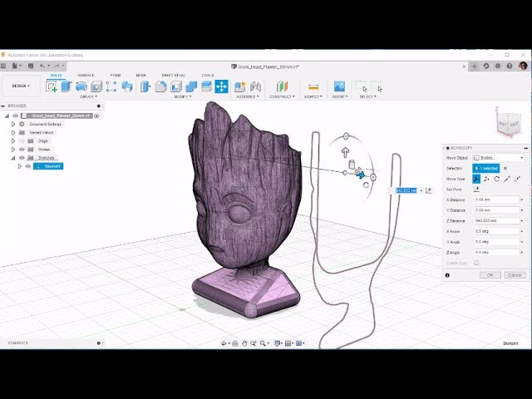This screenshot has width=532, height=399.
Task: Select the Offset Plane construct tool
Action: (x=282, y=86)
